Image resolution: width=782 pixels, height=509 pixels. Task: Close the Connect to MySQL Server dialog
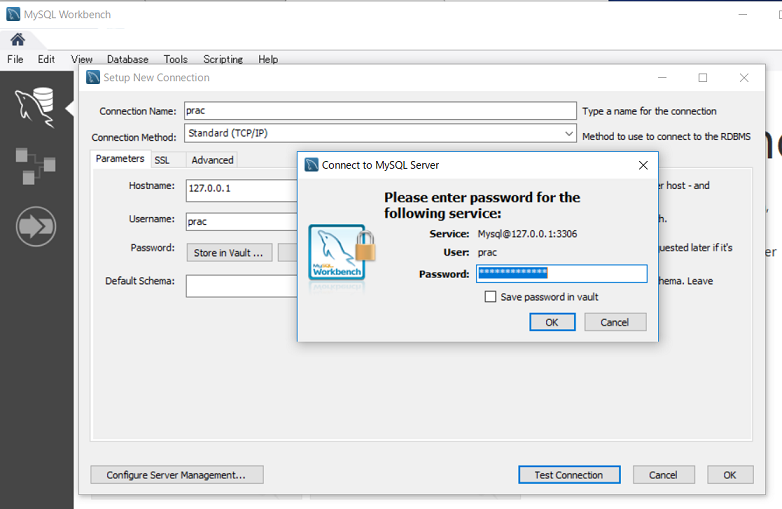[643, 165]
